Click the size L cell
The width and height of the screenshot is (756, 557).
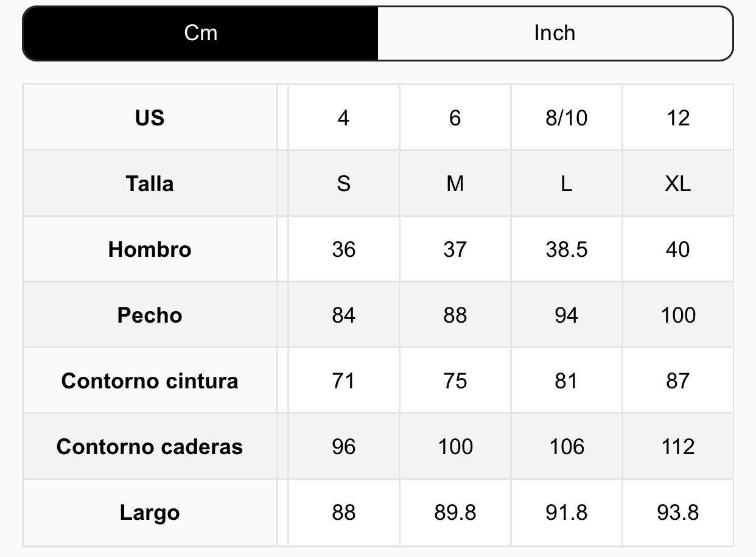click(x=566, y=183)
